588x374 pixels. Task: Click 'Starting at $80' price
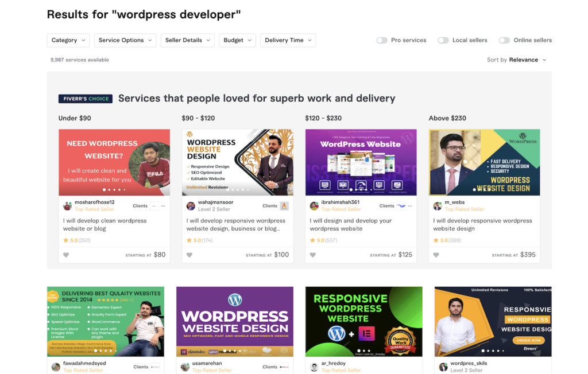point(145,255)
